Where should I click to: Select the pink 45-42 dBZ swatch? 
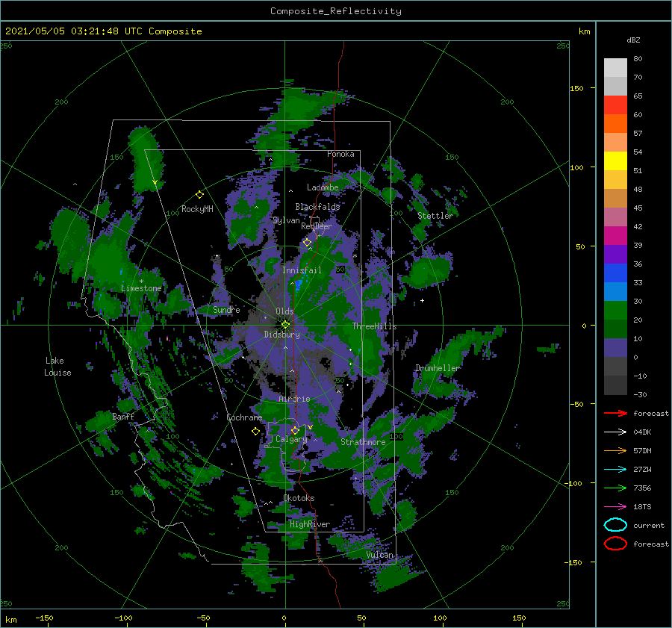pos(615,217)
